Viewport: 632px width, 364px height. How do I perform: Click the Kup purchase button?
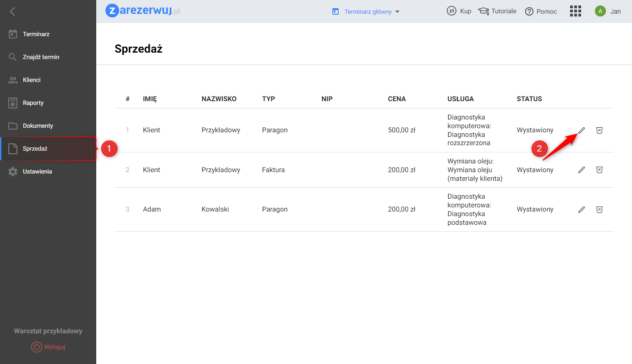coord(459,11)
